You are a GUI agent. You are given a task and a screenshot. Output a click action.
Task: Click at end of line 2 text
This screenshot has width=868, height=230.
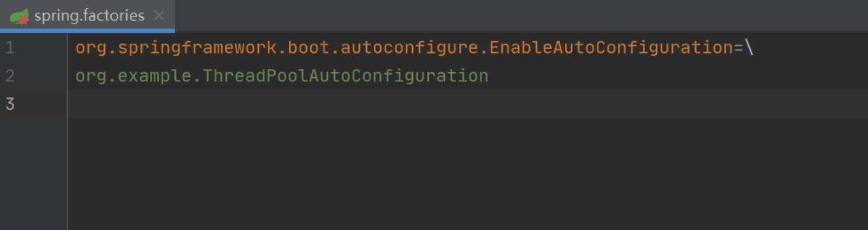click(489, 76)
